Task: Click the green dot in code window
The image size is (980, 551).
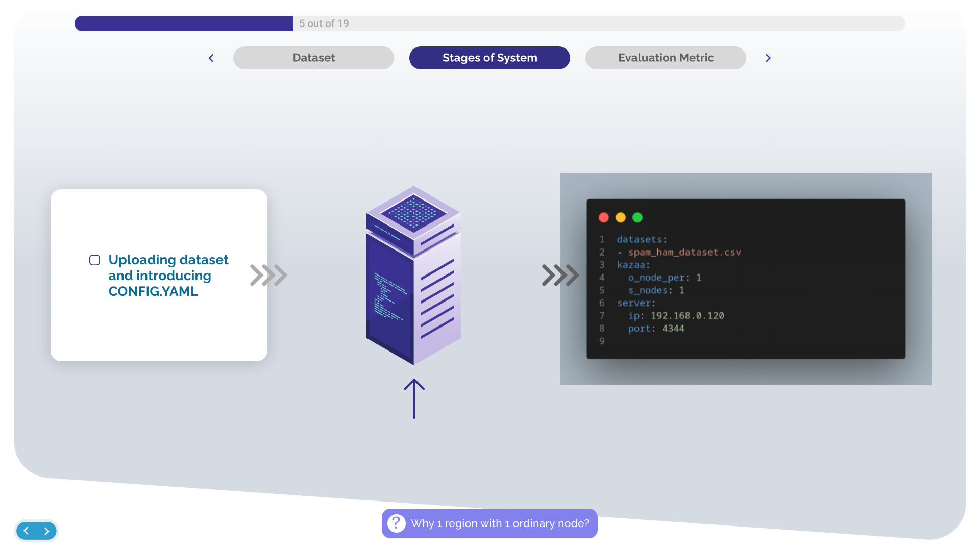Action: tap(638, 218)
